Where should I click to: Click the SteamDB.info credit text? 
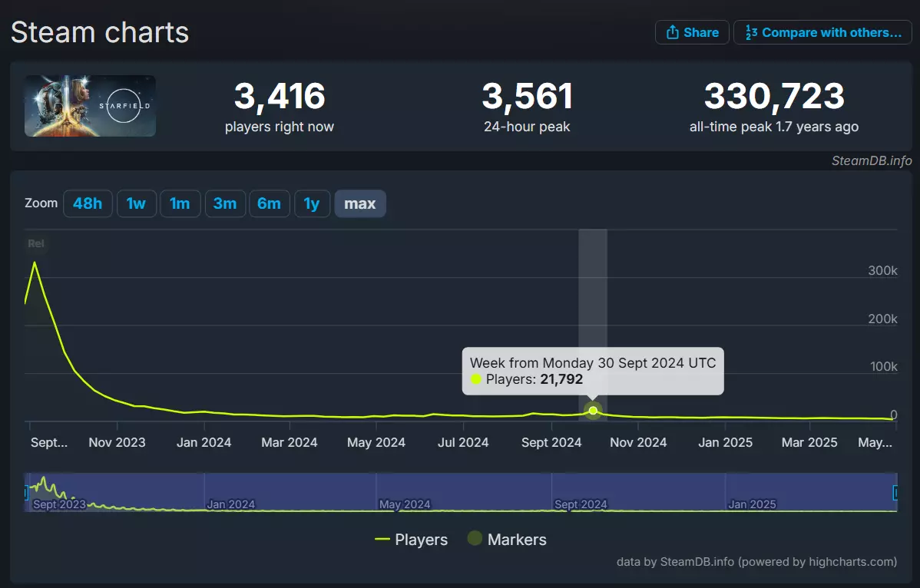(872, 160)
